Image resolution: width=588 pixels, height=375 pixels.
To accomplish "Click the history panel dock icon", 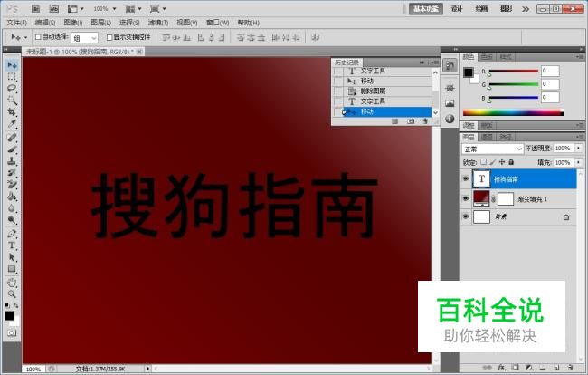I will tap(450, 66).
